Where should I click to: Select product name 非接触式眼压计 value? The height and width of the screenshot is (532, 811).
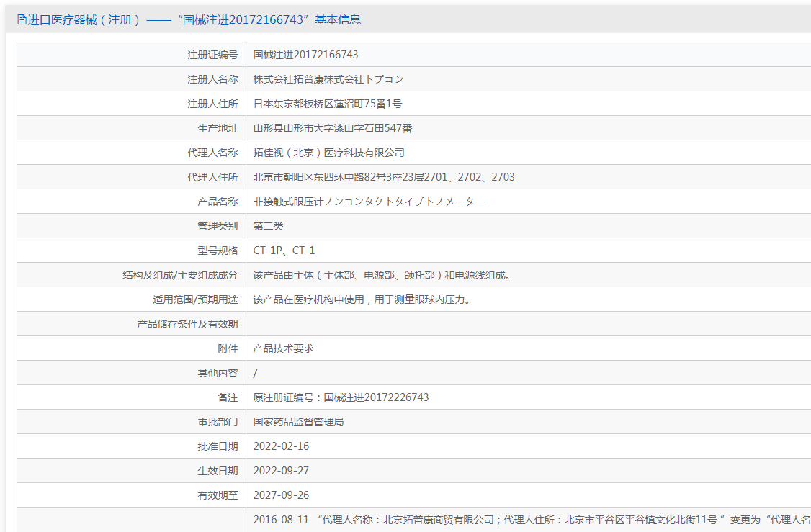369,202
